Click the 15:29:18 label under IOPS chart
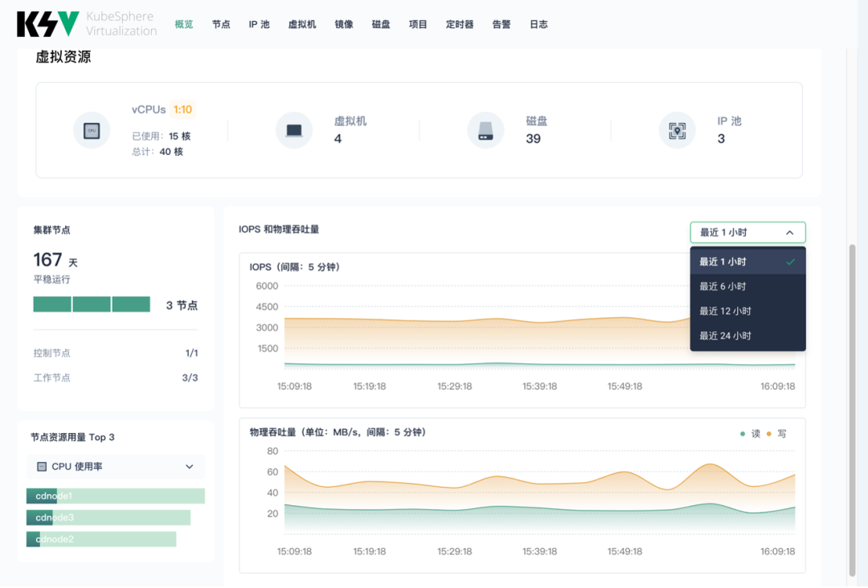The image size is (868, 588). 454,386
